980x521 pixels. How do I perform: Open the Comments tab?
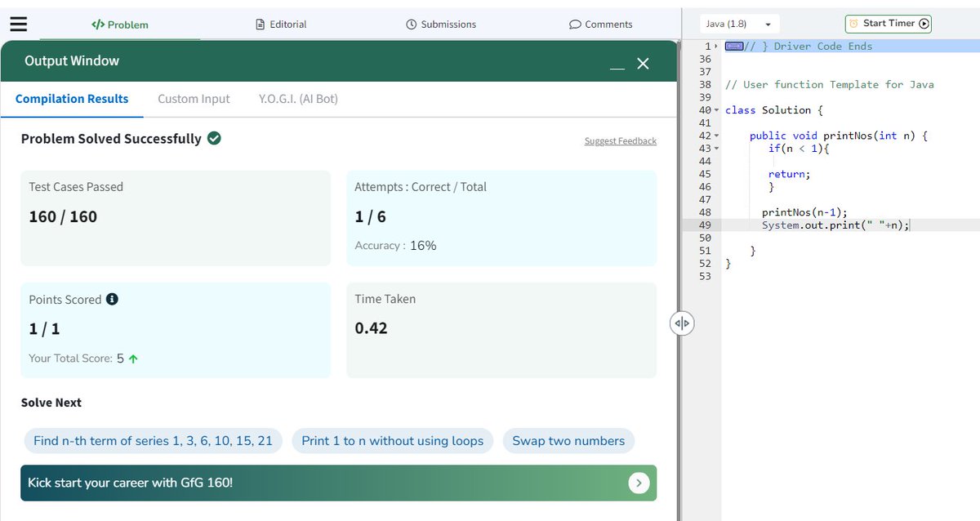coord(600,24)
